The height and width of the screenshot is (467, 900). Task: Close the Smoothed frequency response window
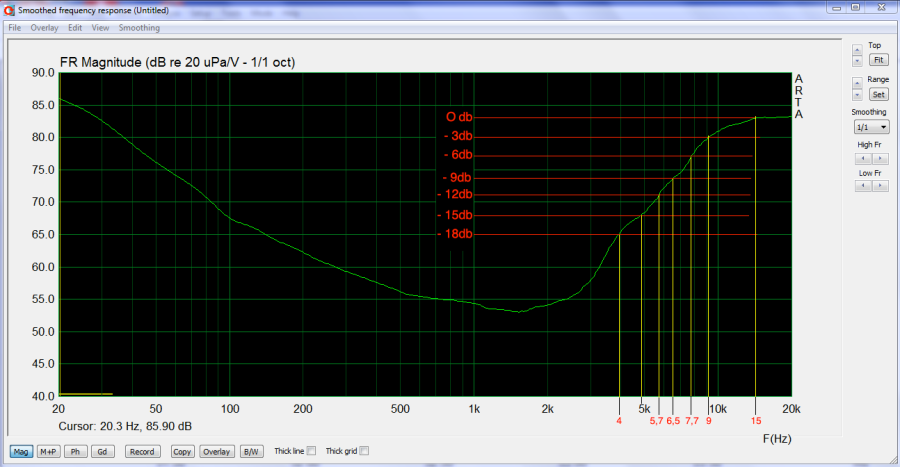click(881, 7)
